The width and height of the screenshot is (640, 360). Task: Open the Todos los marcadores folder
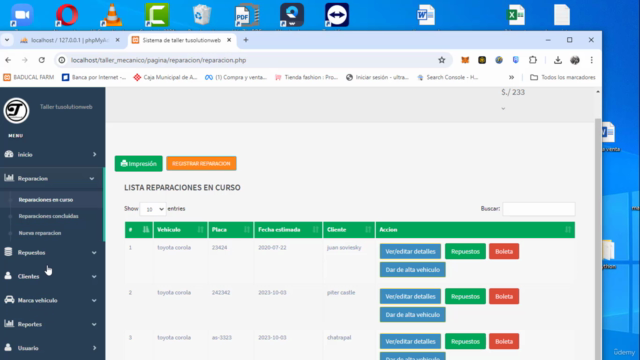[562, 77]
